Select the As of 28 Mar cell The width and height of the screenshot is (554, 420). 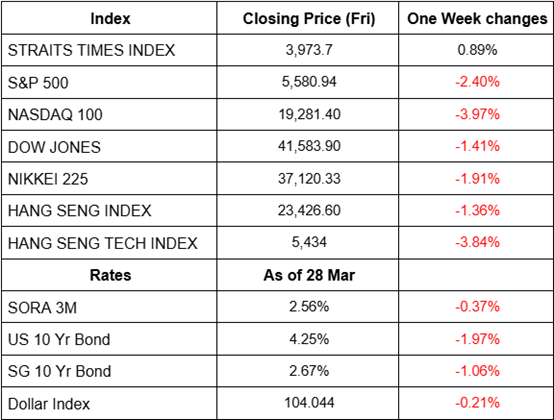(309, 275)
